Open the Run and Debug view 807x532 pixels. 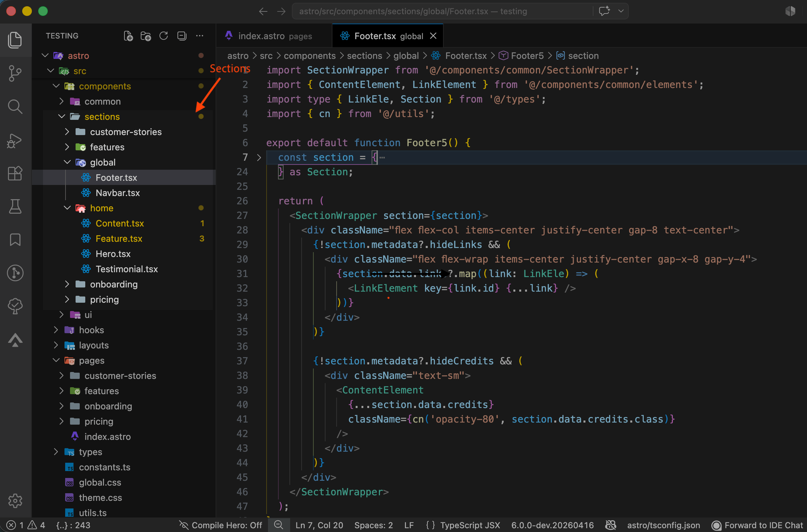(15, 141)
